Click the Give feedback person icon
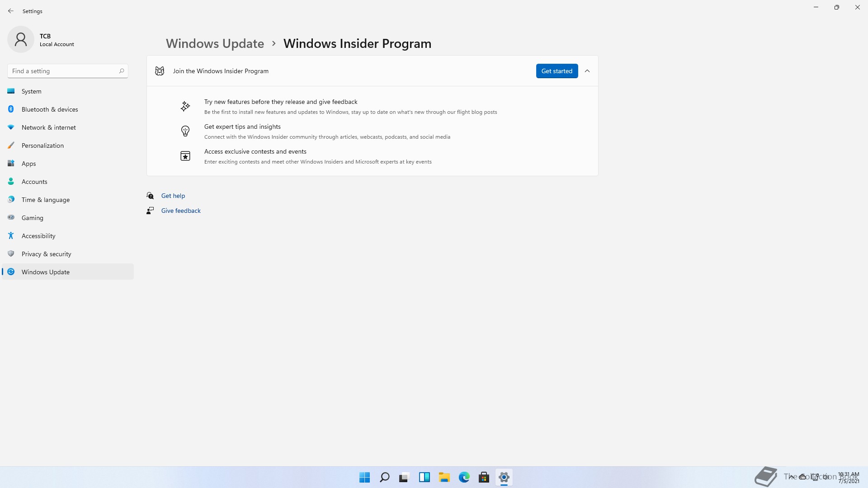This screenshot has width=868, height=488. pyautogui.click(x=150, y=211)
